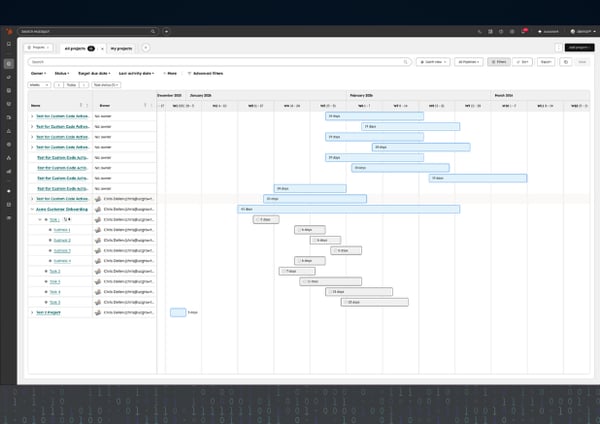Click the HubSpot sprocket logo
The image size is (600, 424).
pos(9,31)
